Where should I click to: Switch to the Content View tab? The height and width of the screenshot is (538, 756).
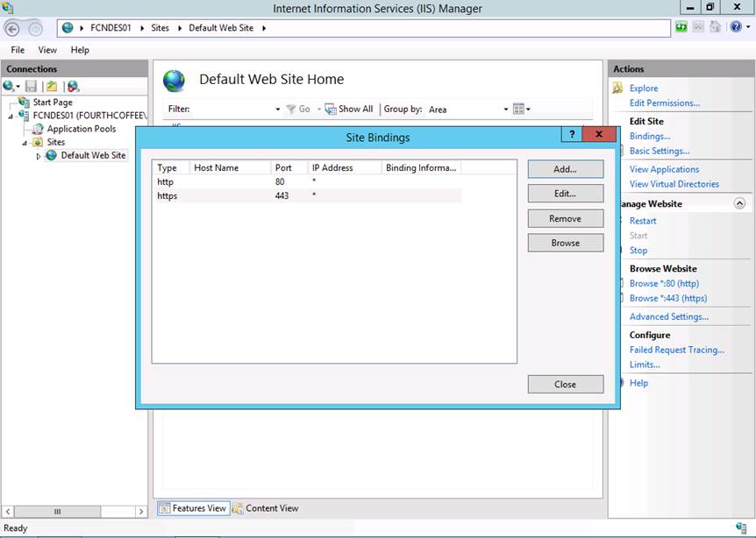265,508
